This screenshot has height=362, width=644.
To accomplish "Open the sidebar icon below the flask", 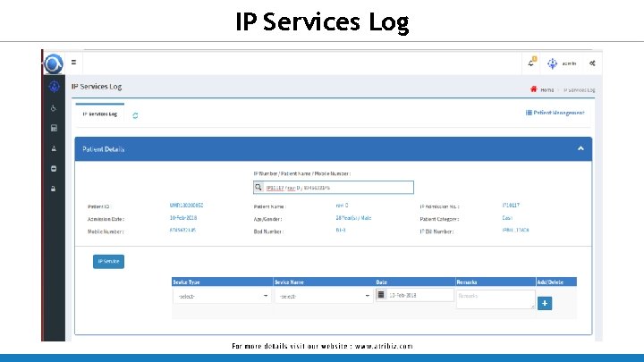I will [x=54, y=169].
